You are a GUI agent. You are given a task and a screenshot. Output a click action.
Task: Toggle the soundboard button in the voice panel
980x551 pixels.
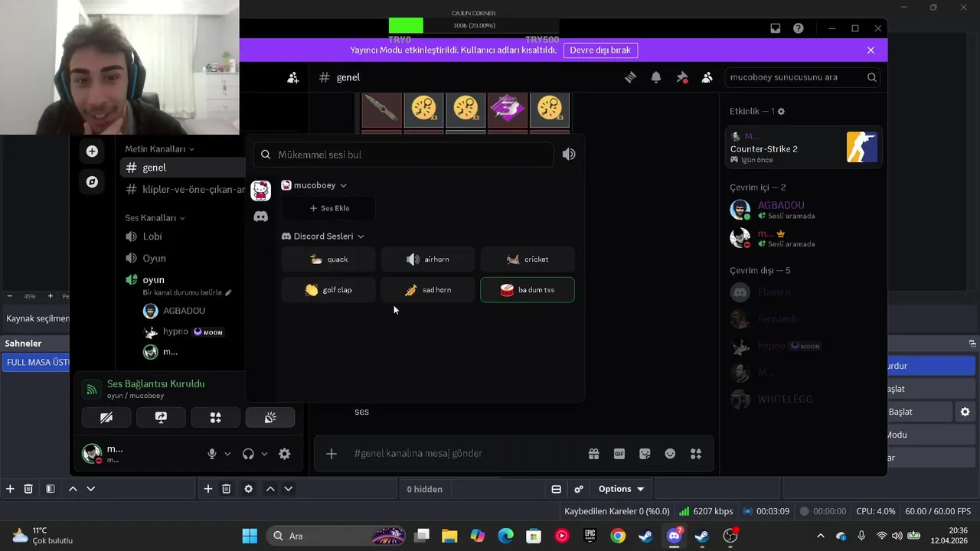click(270, 417)
